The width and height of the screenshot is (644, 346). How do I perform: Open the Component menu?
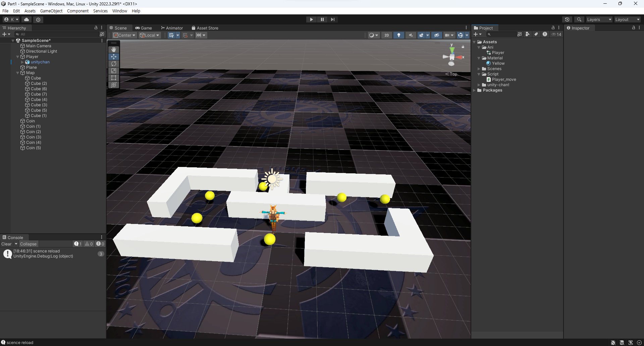point(78,11)
